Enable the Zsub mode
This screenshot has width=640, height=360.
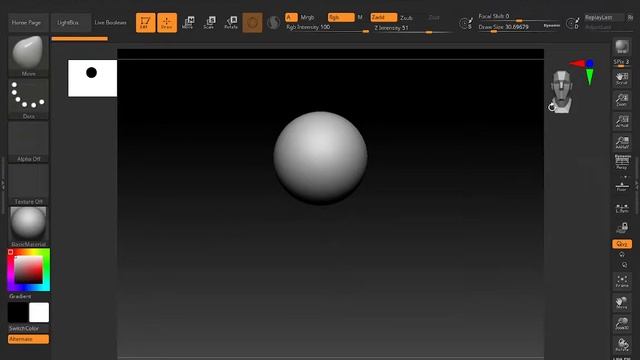pyautogui.click(x=406, y=18)
